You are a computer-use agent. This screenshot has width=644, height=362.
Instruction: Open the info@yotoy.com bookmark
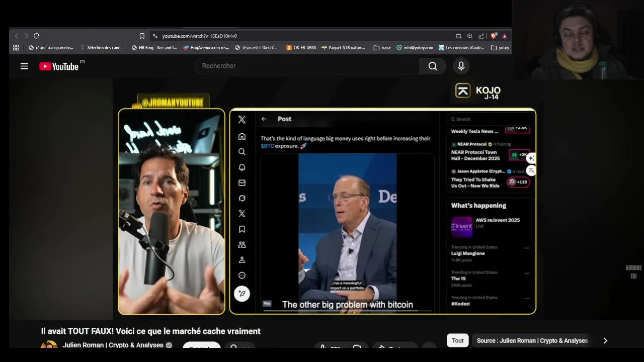click(415, 48)
